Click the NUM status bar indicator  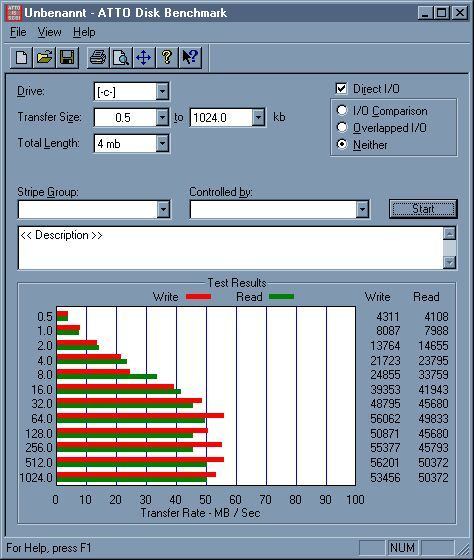coord(402,548)
